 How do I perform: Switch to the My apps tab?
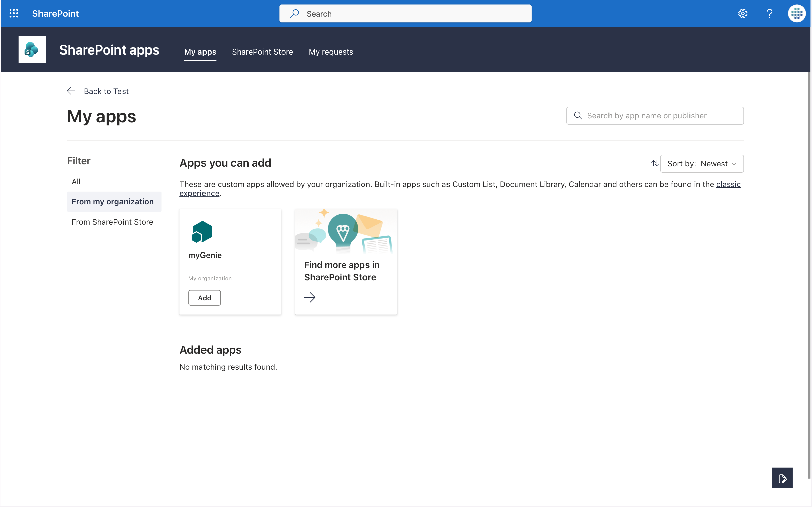click(200, 52)
